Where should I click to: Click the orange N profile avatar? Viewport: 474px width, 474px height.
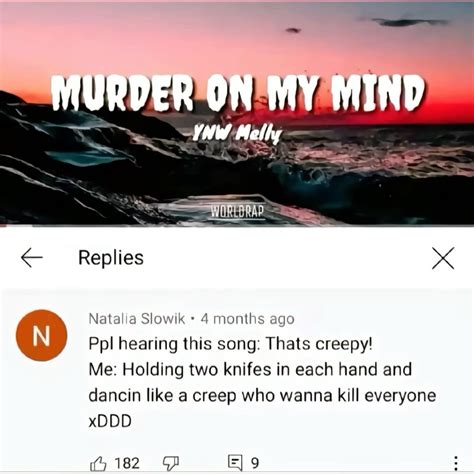coord(42,335)
